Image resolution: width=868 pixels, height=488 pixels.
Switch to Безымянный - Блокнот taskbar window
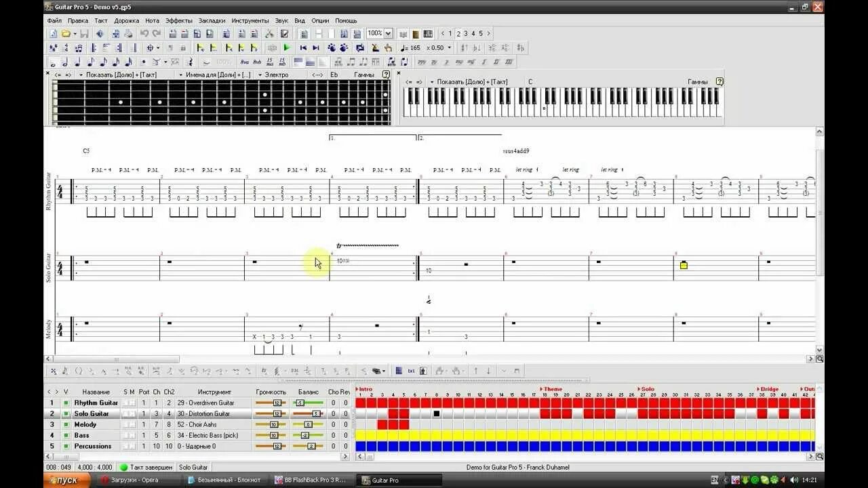click(x=228, y=480)
